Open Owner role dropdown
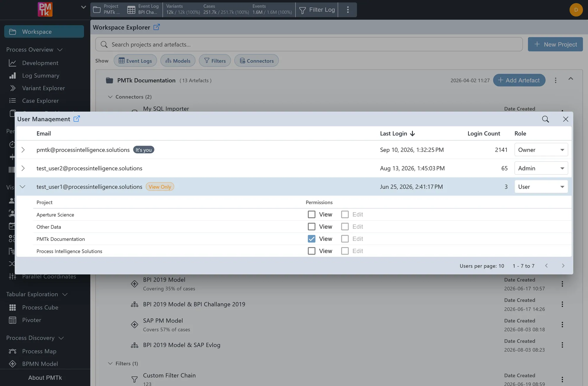Viewport: 588px width, 386px height. click(541, 150)
